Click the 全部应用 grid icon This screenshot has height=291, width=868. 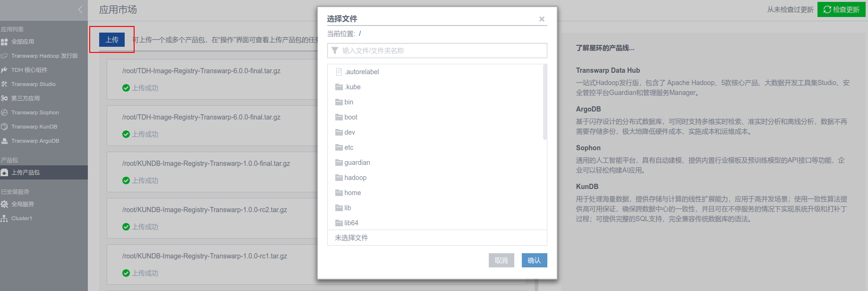tap(4, 42)
